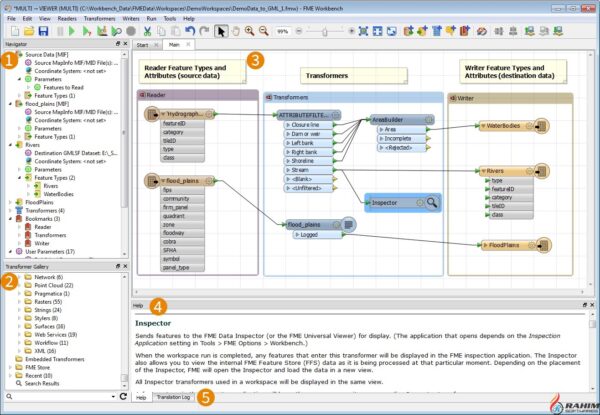Collapse the Bookmarks (3) tree node
The width and height of the screenshot is (600, 415).
pos(10,219)
